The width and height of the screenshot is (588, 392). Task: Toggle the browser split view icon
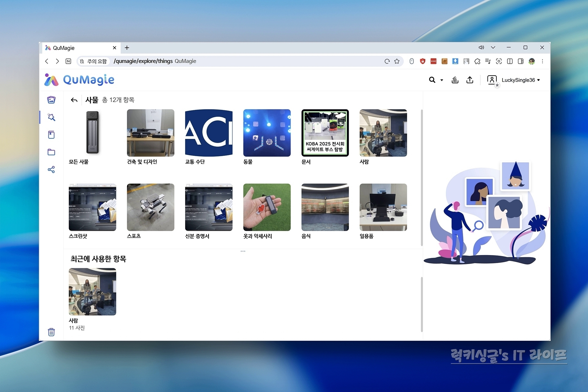point(510,61)
